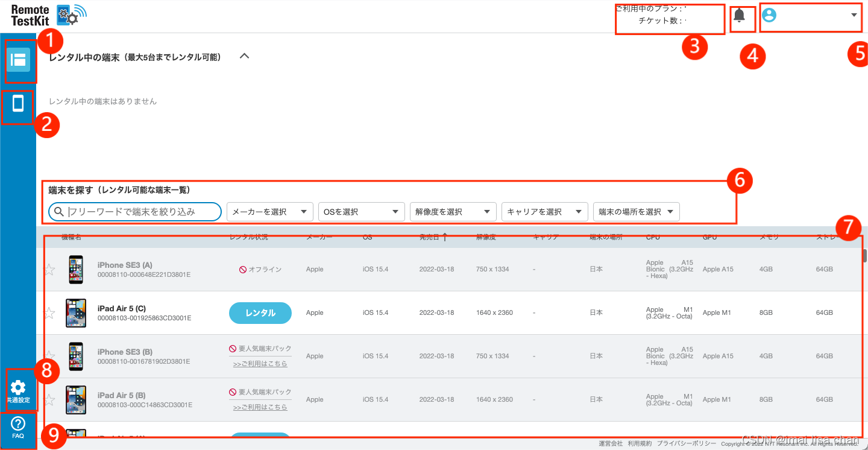This screenshot has height=450, width=868.
Task: Open the device list smartphone icon
Action: point(18,104)
